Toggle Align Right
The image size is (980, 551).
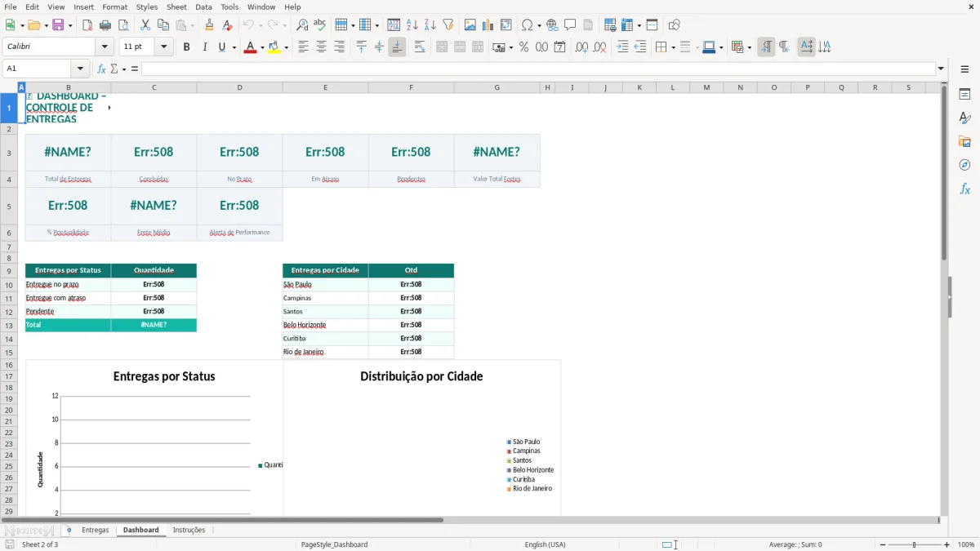[339, 47]
